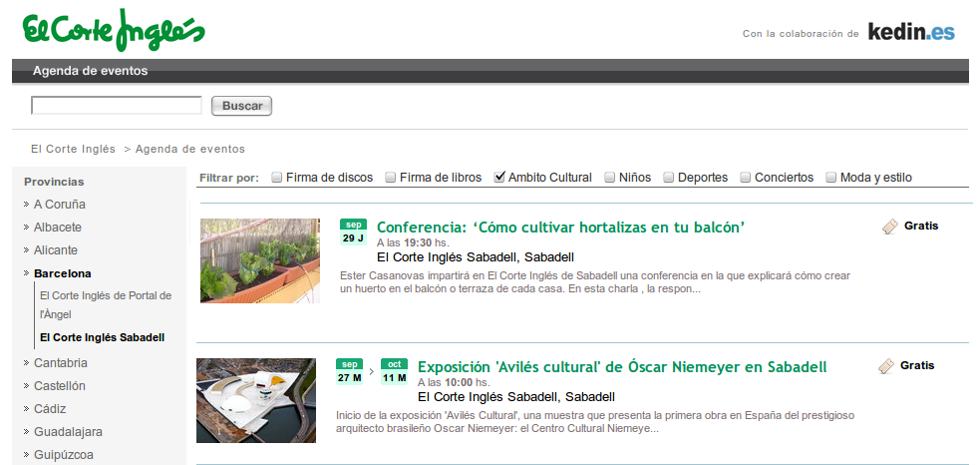This screenshot has height=465, width=980.
Task: Open the Niemeyer exhibition thumbnail image
Action: [256, 400]
